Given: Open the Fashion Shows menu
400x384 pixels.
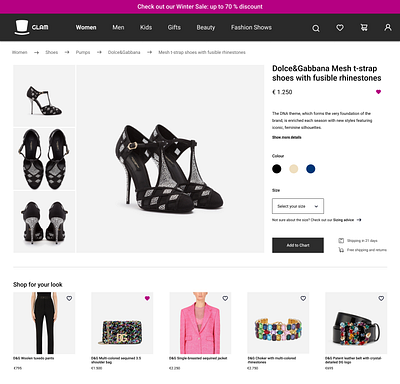Looking at the screenshot, I should [251, 28].
